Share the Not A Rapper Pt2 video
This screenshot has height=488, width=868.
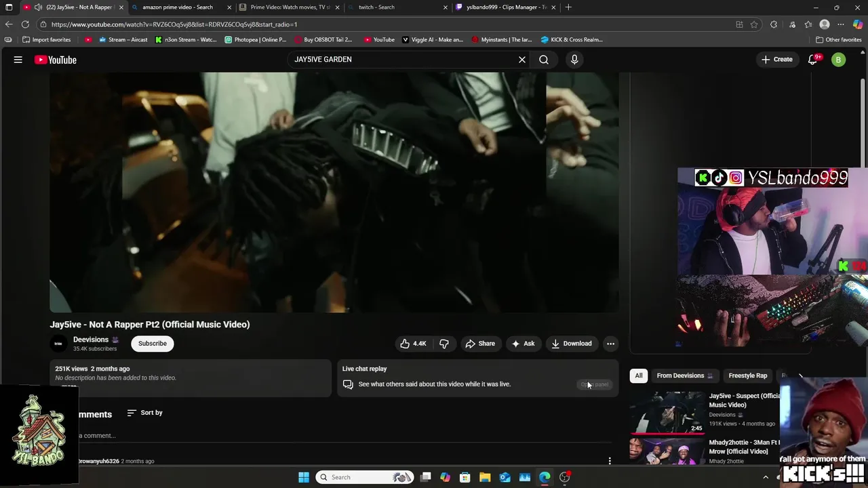pos(480,344)
